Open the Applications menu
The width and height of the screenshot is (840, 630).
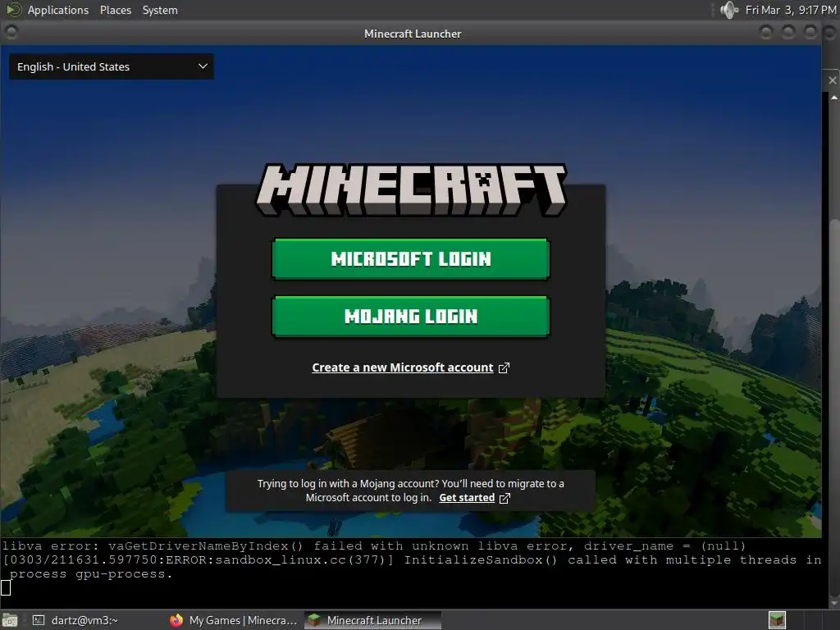58,10
